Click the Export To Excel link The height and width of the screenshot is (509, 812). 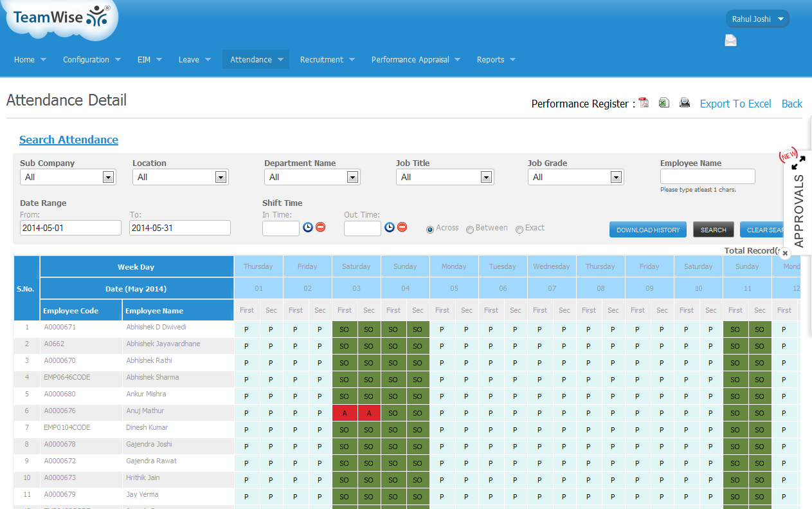(x=735, y=104)
